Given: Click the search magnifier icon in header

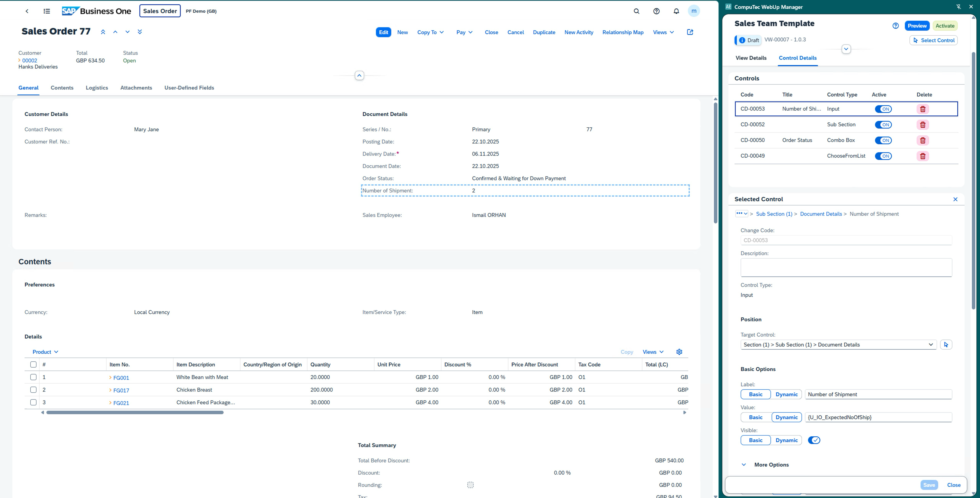Looking at the screenshot, I should (x=636, y=11).
